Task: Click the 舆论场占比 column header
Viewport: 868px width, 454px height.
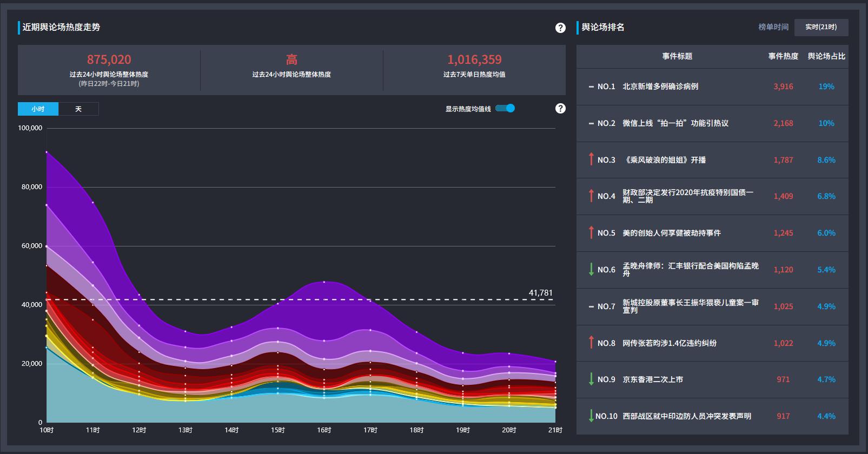Action: [x=826, y=56]
